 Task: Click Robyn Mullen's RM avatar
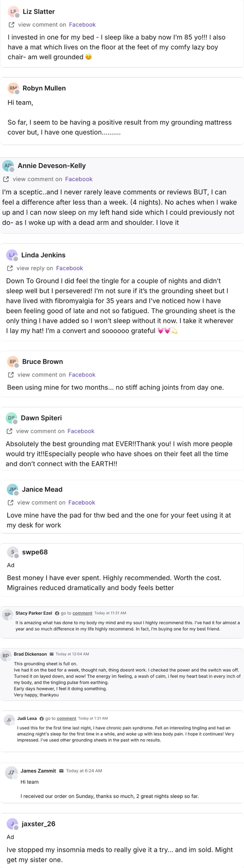[13, 88]
